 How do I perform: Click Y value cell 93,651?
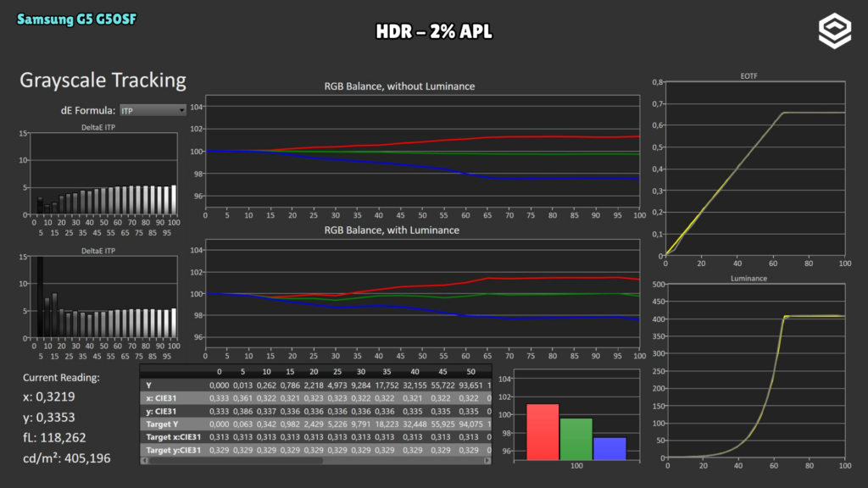[x=470, y=385]
